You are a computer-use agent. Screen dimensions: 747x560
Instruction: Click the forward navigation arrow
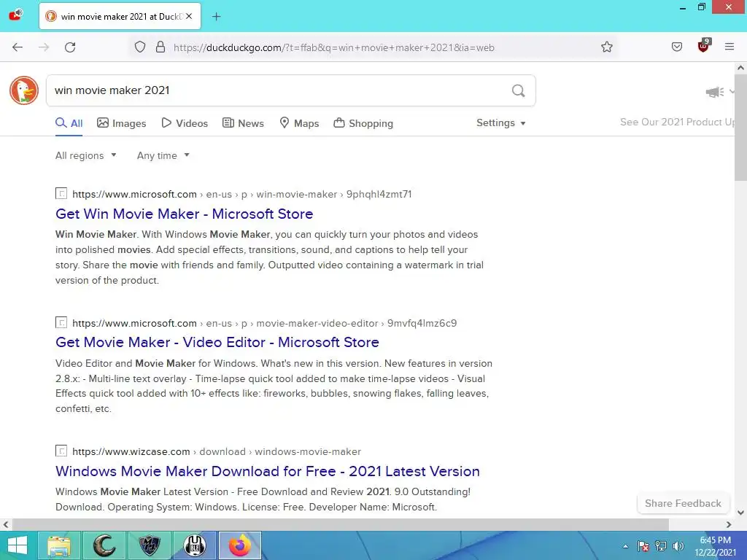pyautogui.click(x=44, y=47)
